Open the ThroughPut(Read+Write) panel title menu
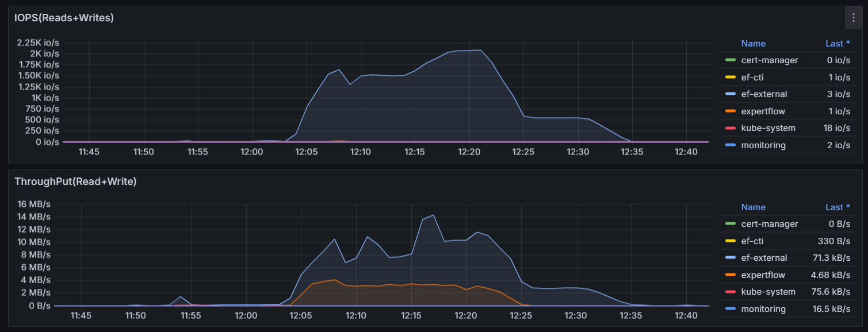 pos(75,182)
